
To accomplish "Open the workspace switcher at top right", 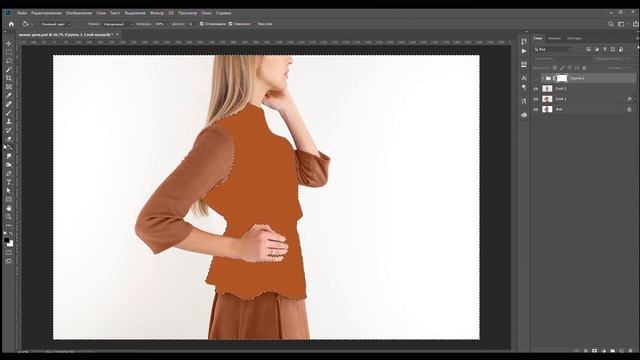I will point(622,24).
